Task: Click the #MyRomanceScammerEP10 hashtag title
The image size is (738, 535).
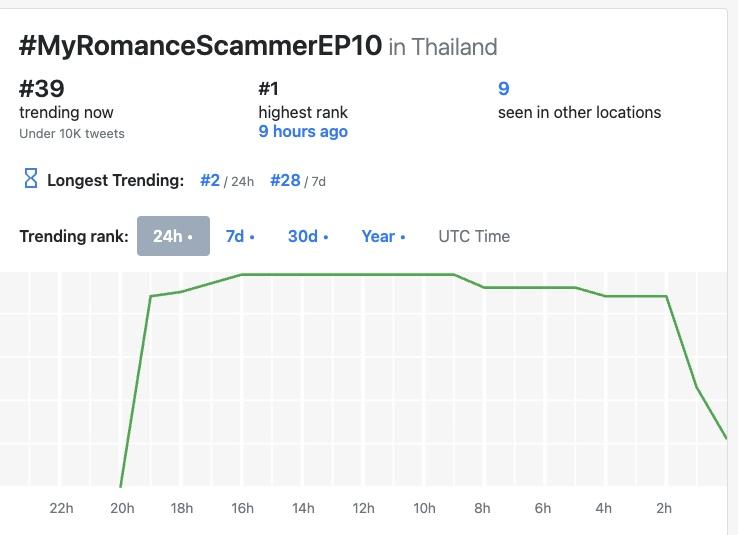Action: click(x=200, y=46)
